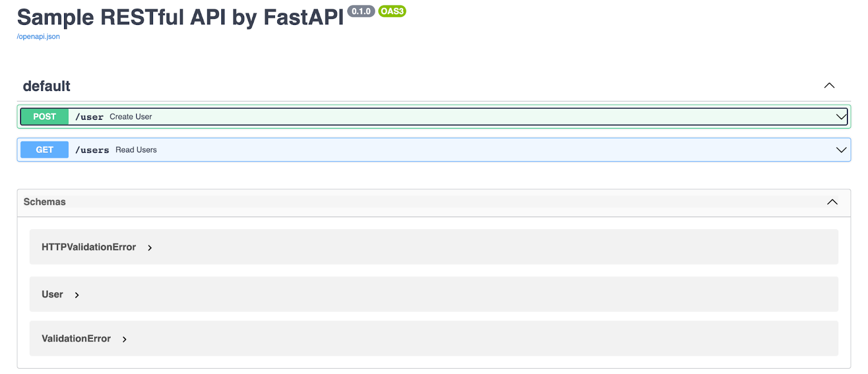Expand the User schema arrow
Viewport: 868px width, 374px height.
77,295
